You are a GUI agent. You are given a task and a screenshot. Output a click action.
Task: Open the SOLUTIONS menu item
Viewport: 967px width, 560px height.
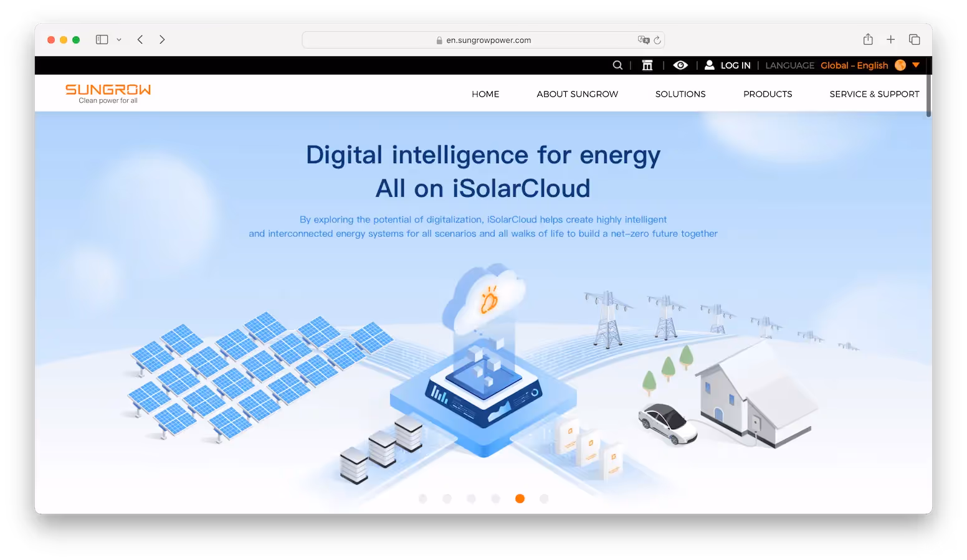coord(680,94)
